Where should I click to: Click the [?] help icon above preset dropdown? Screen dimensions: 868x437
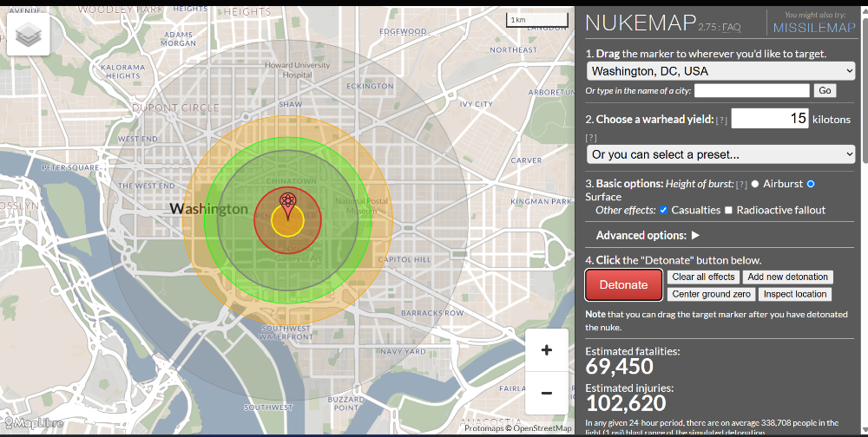tap(591, 137)
